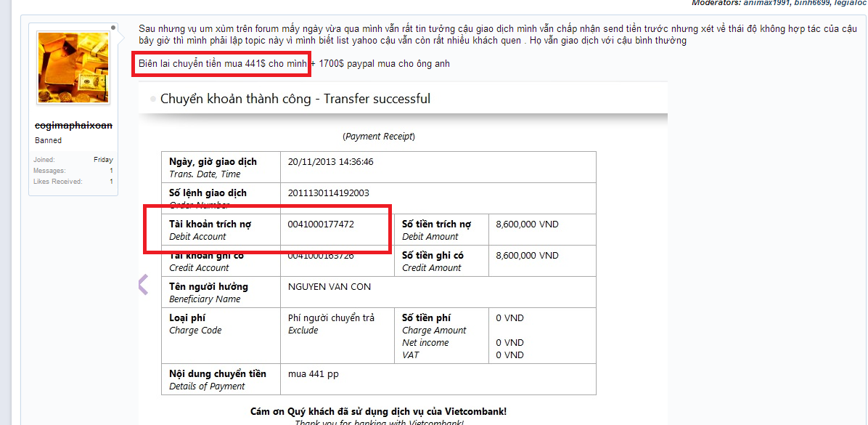Click the '(Payment Receipt)' caption
The height and width of the screenshot is (425, 868).
[x=379, y=136]
